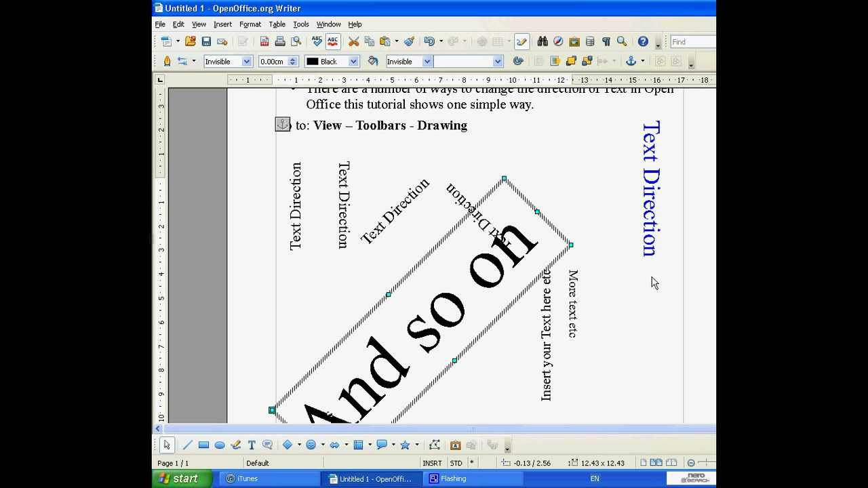Switch to iTunes in taskbar
Viewport: 868px width, 488px height.
coord(271,479)
